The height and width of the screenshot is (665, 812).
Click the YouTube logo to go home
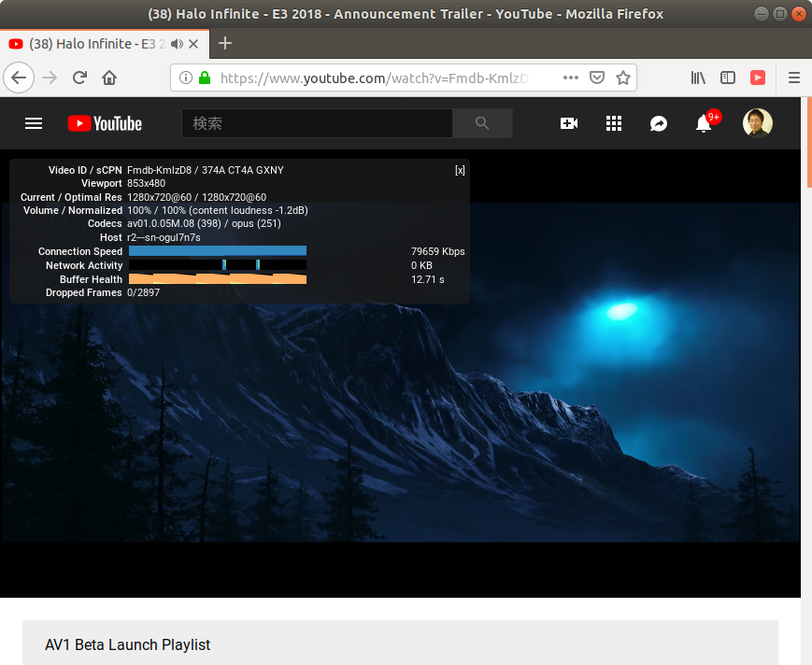104,122
